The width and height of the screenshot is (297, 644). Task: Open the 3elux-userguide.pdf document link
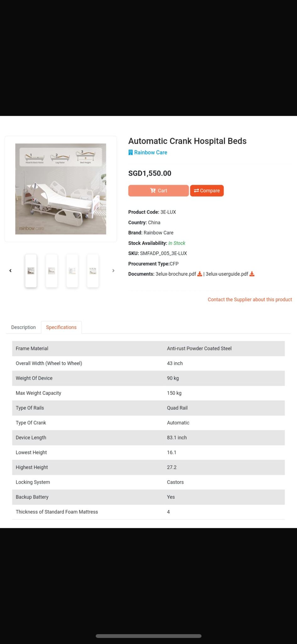pos(227,274)
